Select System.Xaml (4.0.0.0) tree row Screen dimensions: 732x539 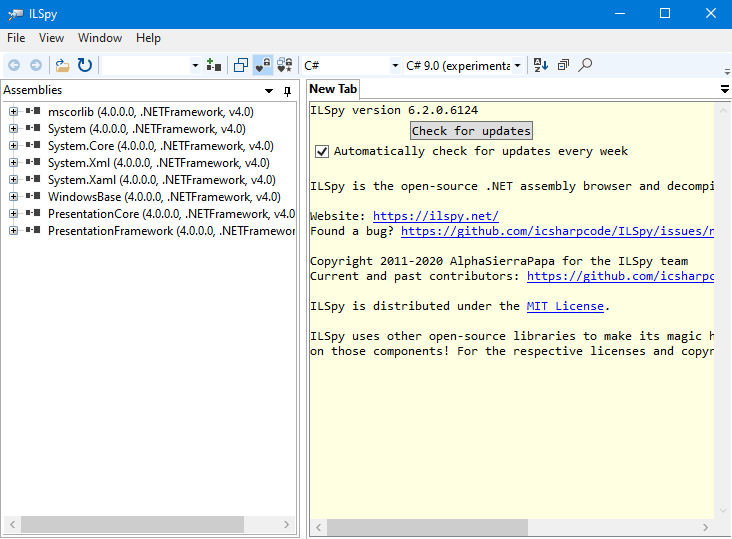(x=162, y=180)
